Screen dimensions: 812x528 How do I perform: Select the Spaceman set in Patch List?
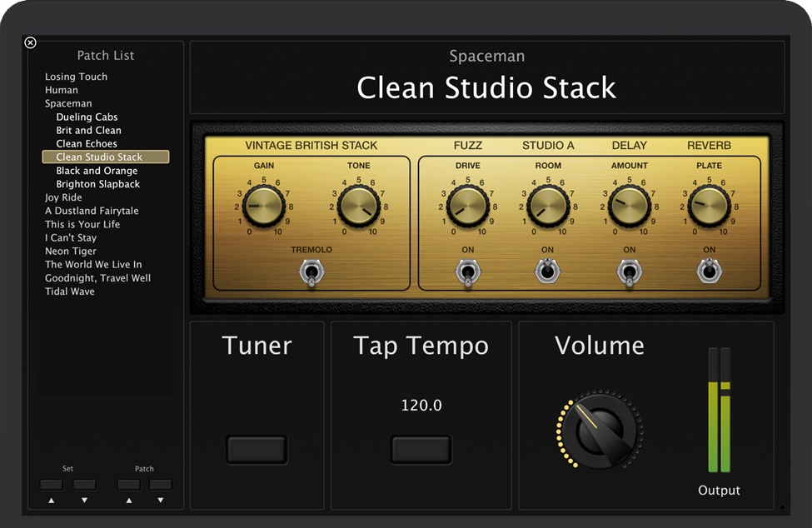coord(68,104)
